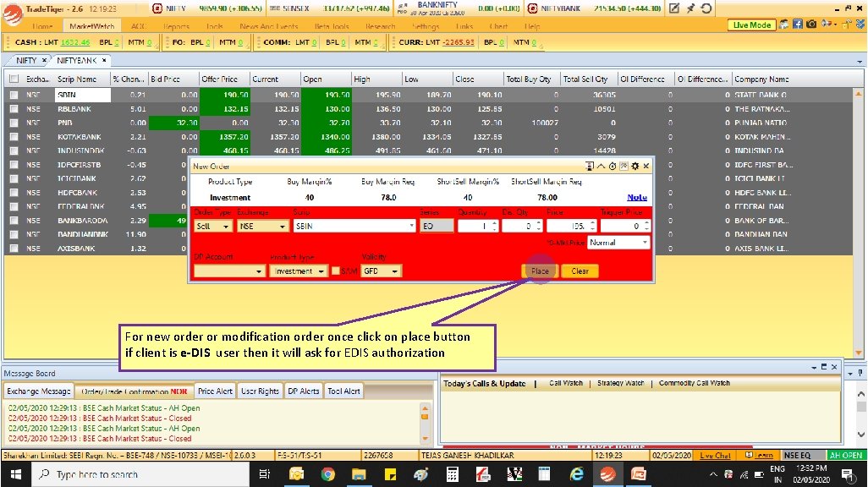This screenshot has height=487, width=868.
Task: Open the MarketWatch menu
Action: [92, 26]
